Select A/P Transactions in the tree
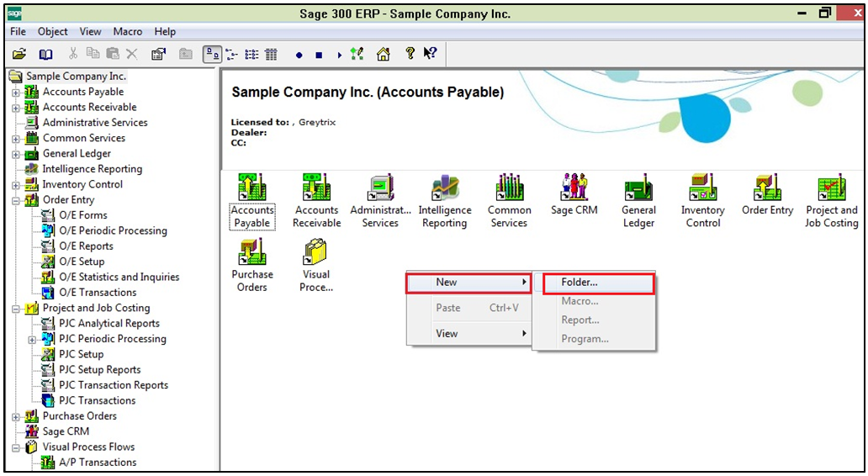868x476 pixels. click(x=98, y=463)
